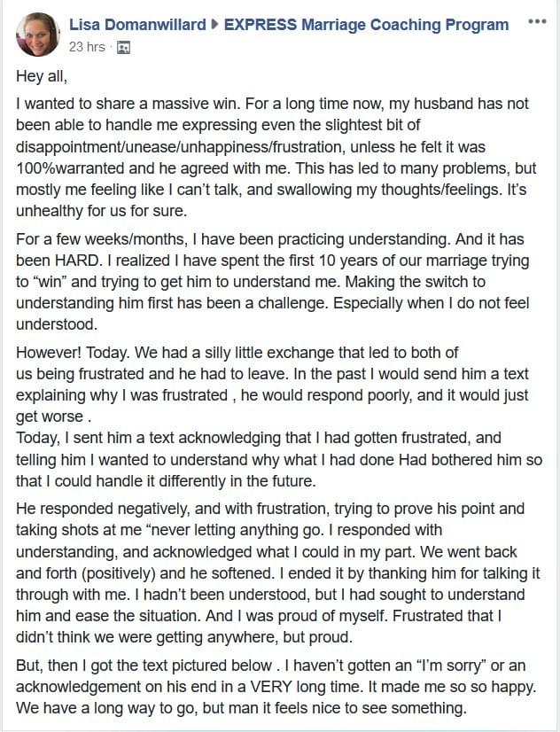Screen dimensions: 560x732
Task: Click the "Hey all," greeting line
Action: [x=42, y=76]
